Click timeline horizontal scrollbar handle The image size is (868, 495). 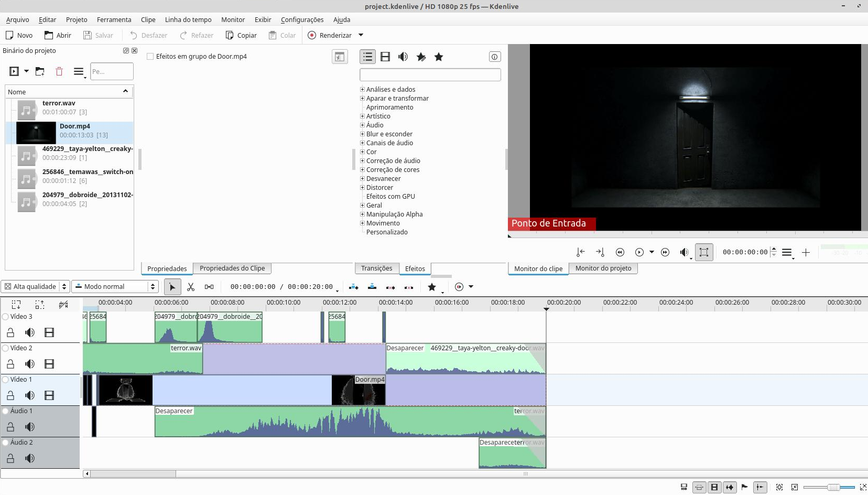tap(133, 474)
